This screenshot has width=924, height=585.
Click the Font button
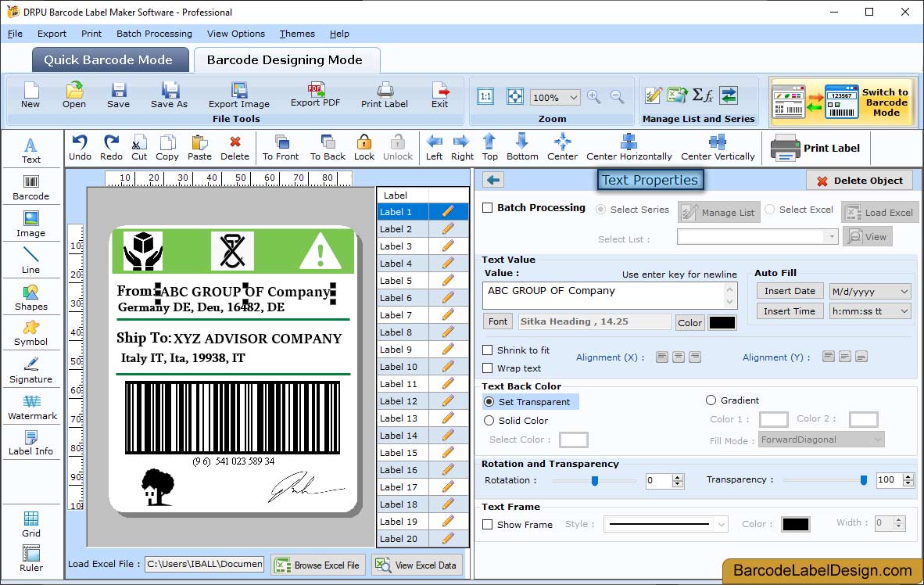[x=497, y=321]
